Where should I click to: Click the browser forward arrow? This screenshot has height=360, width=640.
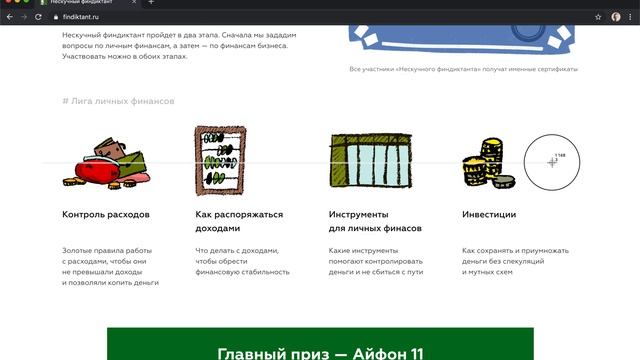[x=24, y=17]
